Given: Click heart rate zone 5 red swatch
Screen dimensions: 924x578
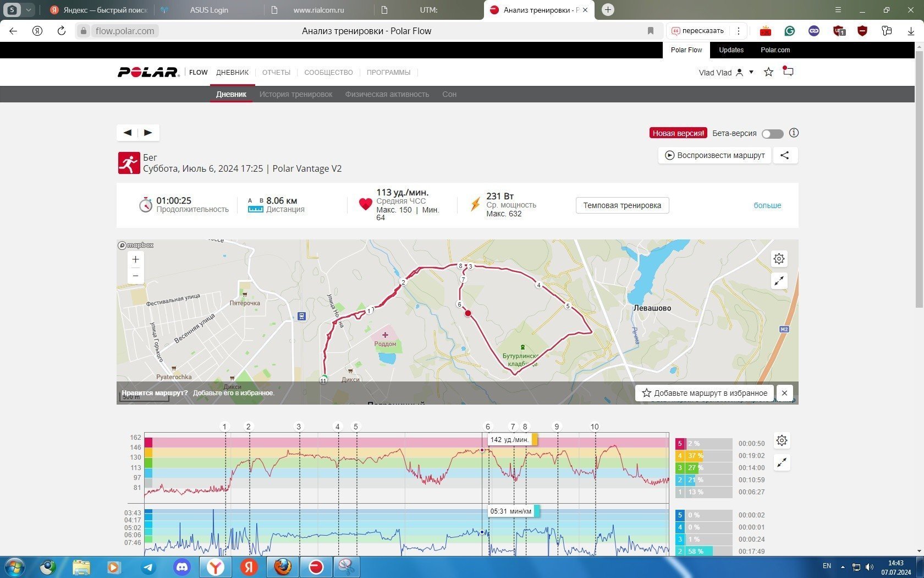Looking at the screenshot, I should tap(680, 444).
